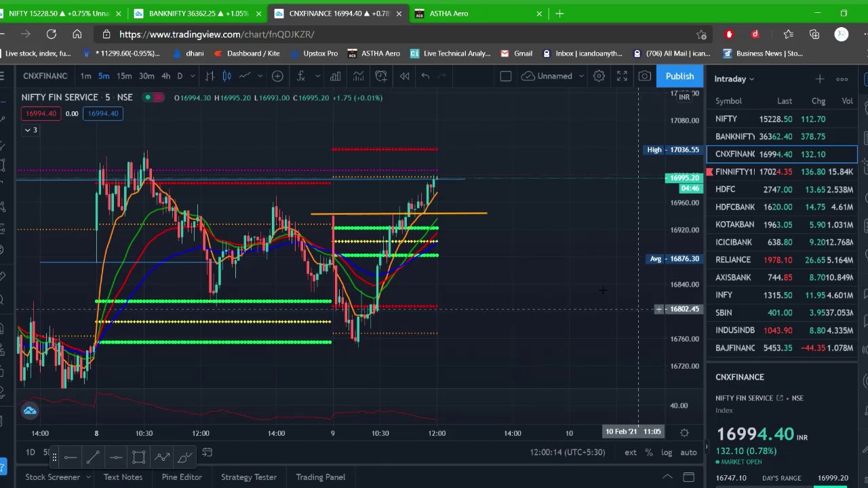868x488 pixels.
Task: Toggle extended hours 'ext' mode
Action: click(631, 452)
